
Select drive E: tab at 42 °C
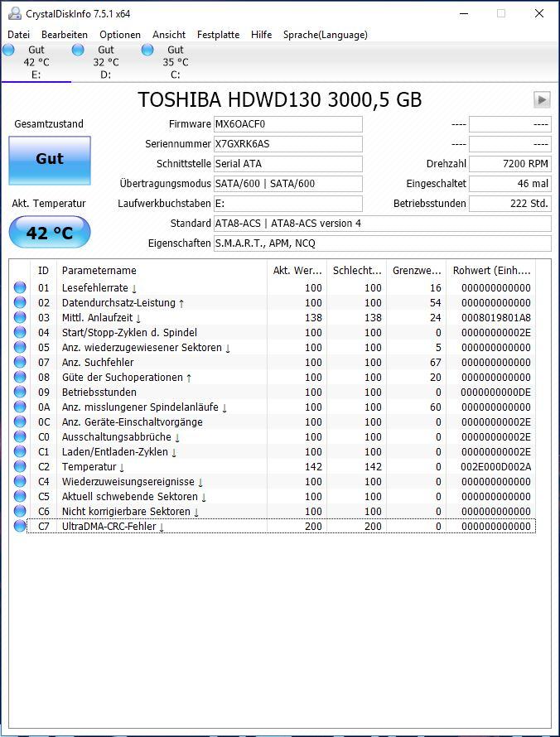(x=36, y=62)
